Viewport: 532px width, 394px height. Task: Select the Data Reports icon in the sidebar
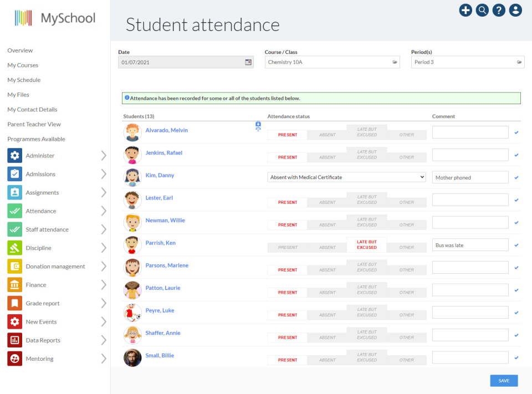click(x=15, y=340)
